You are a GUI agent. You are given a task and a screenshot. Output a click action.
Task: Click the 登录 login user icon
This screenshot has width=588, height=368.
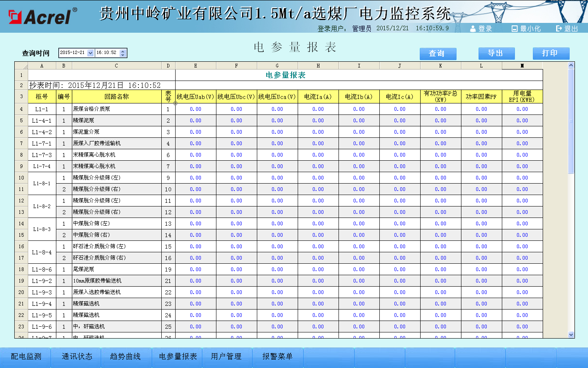click(x=473, y=29)
